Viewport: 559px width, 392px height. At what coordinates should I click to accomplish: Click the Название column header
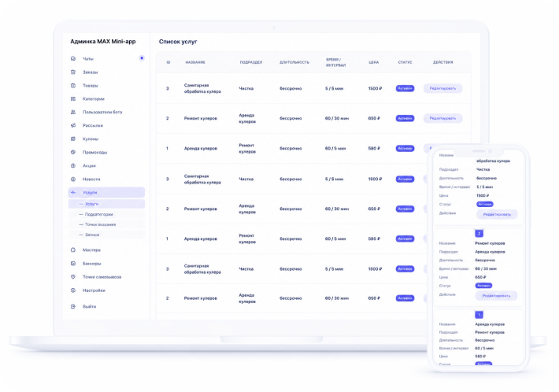pyautogui.click(x=195, y=62)
